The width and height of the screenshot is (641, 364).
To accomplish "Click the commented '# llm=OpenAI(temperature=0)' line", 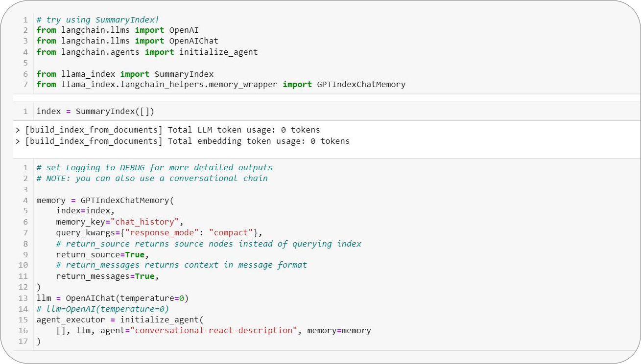I will tap(102, 309).
